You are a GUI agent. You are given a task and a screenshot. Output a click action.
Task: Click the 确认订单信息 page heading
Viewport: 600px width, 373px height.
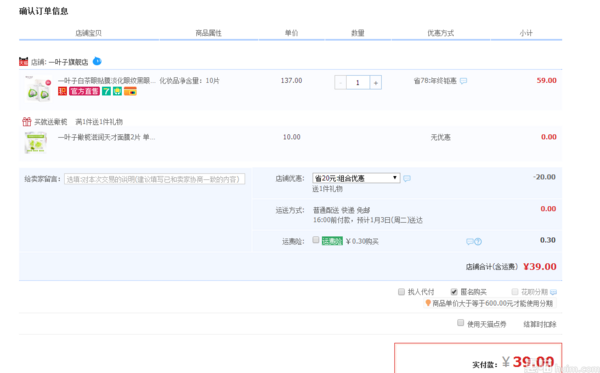44,11
